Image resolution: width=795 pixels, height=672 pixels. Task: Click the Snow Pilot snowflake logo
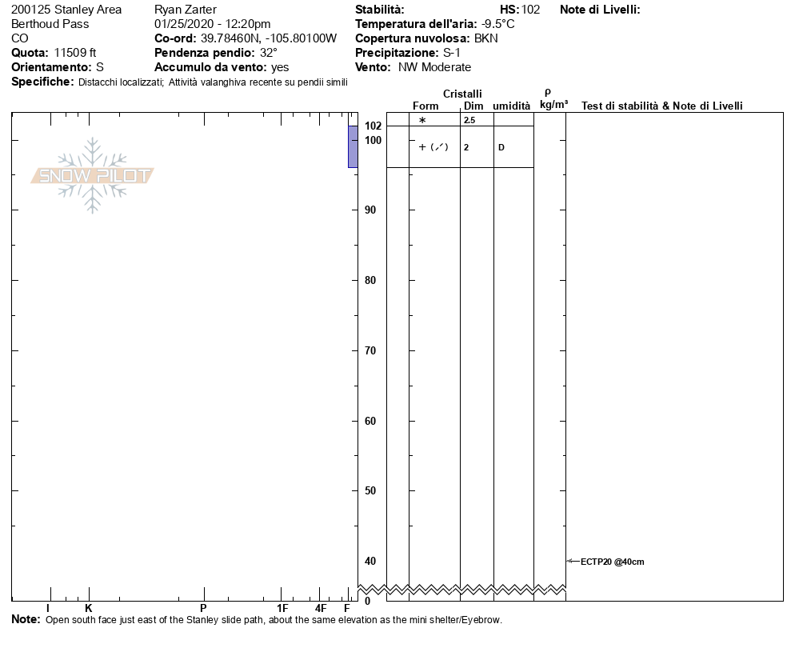(x=93, y=175)
